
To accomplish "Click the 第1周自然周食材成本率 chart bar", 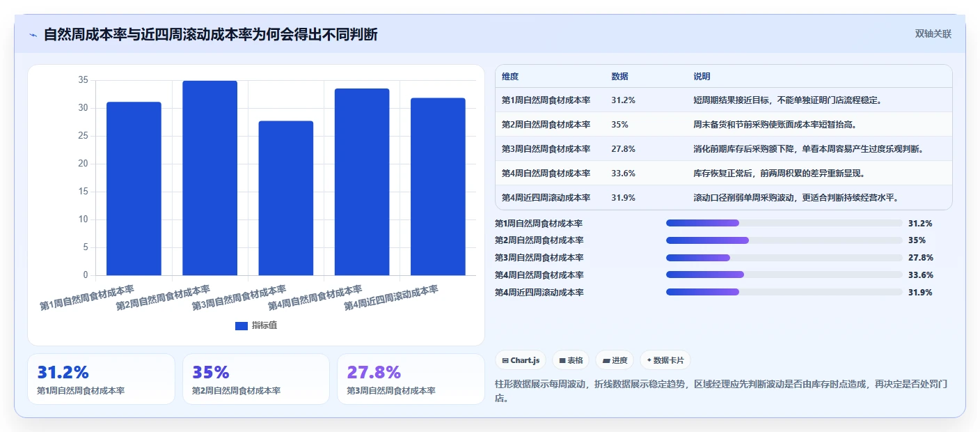I will pos(134,189).
